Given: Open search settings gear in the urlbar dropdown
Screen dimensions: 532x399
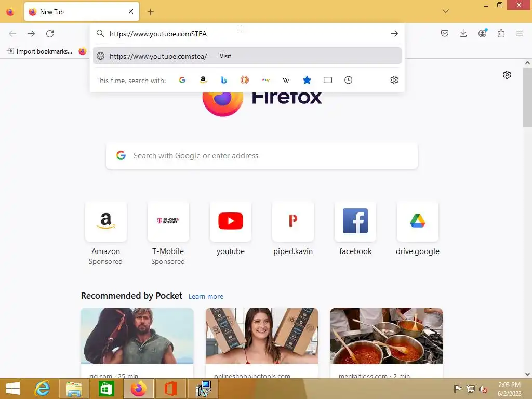Looking at the screenshot, I should [394, 80].
